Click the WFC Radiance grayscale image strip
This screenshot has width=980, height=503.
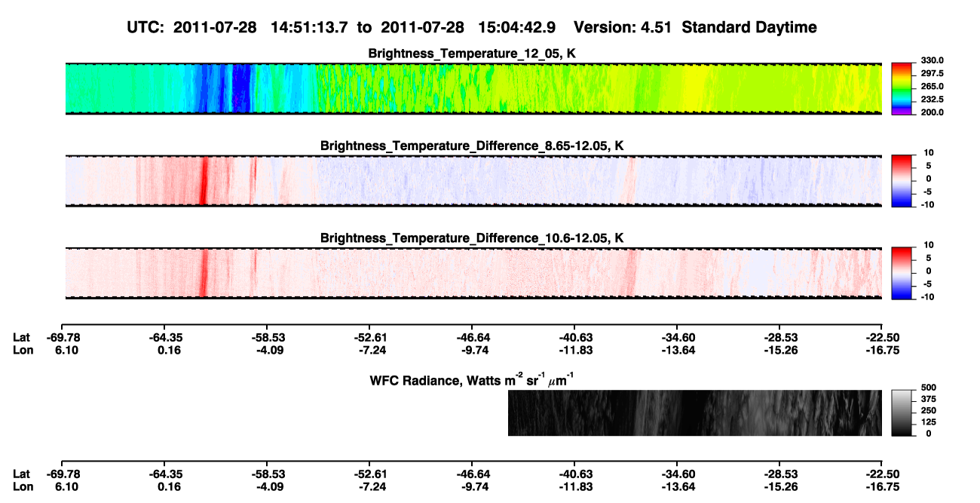coord(695,413)
